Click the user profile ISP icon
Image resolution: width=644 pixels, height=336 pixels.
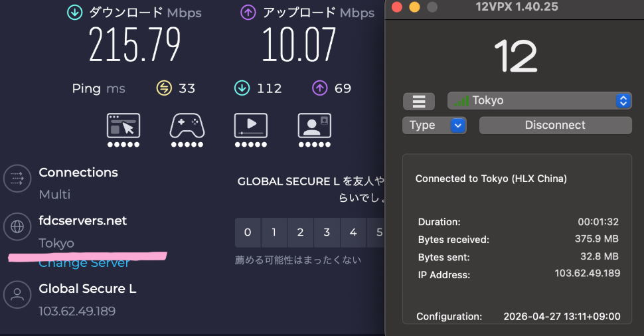(x=17, y=294)
